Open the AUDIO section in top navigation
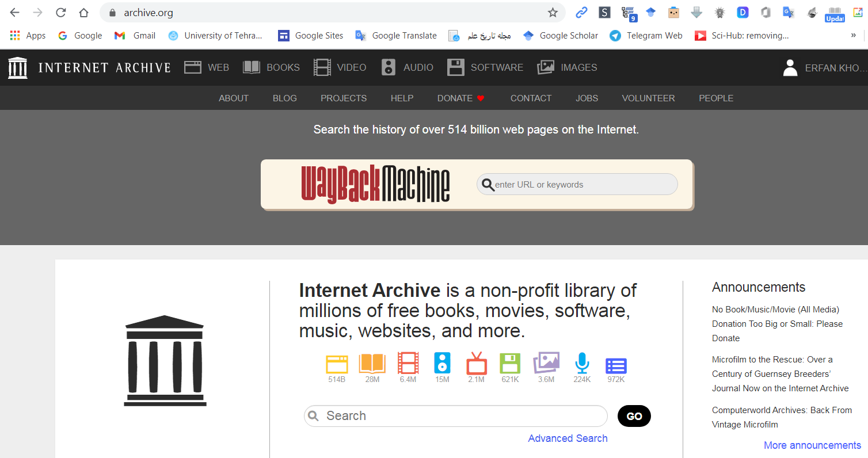This screenshot has width=868, height=458. tap(407, 67)
